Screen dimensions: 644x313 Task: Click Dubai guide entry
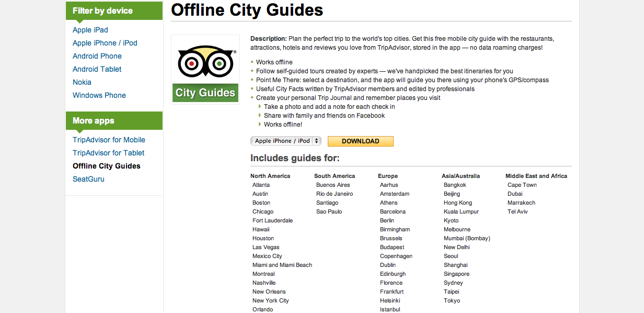[x=515, y=194]
